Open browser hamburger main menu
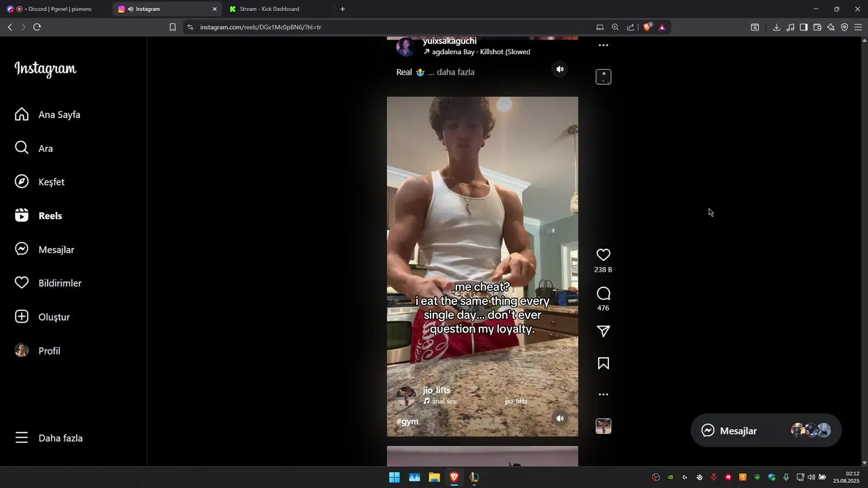 (x=858, y=27)
